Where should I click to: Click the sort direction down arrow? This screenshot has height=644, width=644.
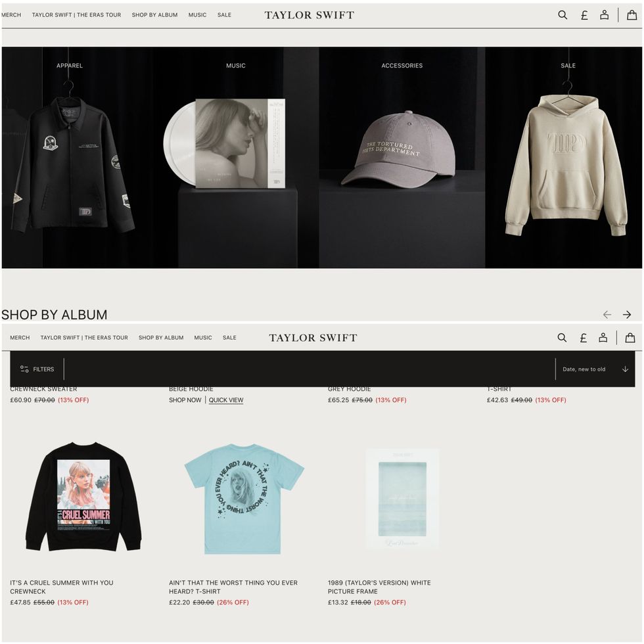point(625,369)
